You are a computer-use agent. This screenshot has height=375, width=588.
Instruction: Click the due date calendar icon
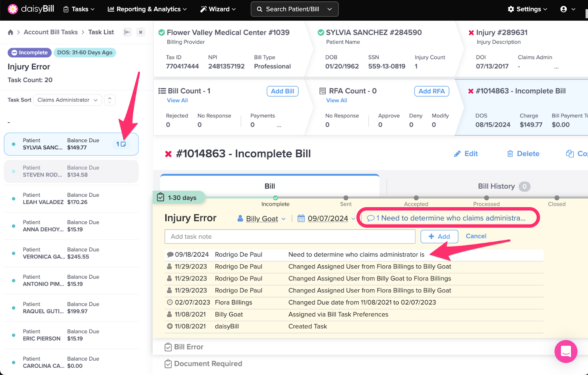click(x=301, y=218)
